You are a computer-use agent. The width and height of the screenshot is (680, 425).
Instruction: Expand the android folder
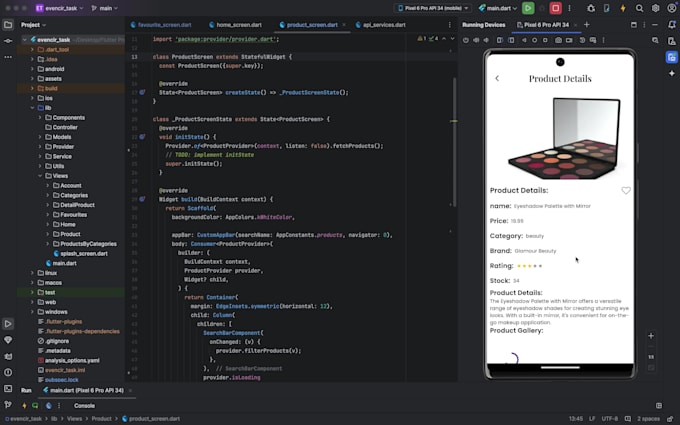32,69
